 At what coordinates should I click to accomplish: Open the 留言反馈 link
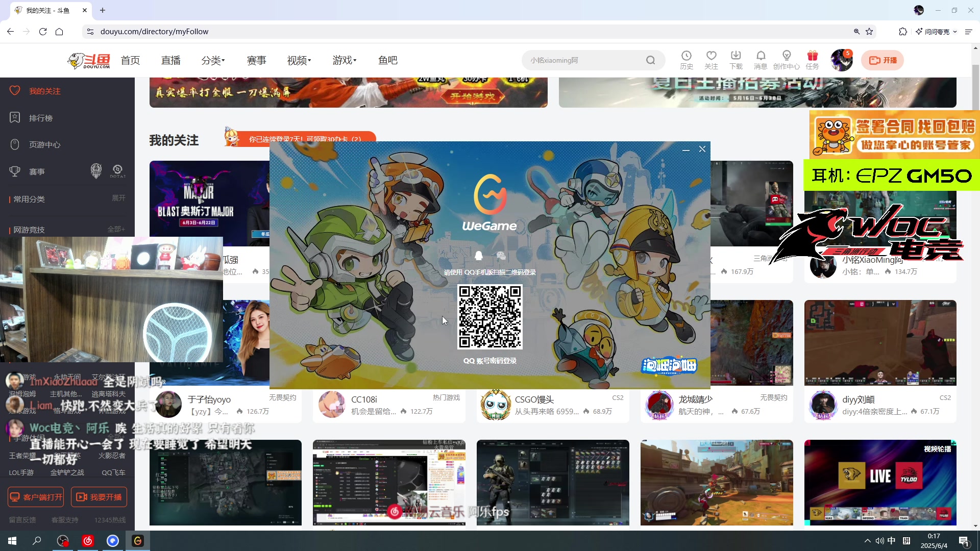point(22,520)
